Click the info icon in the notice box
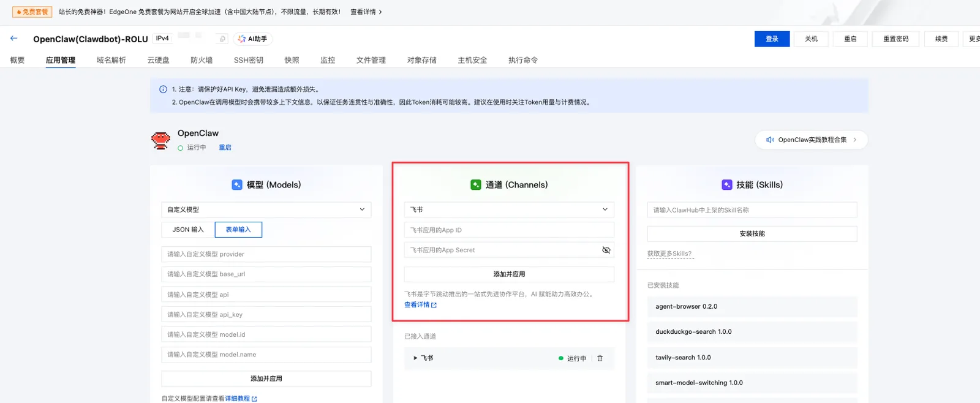Viewport: 980px width, 403px height. point(163,89)
